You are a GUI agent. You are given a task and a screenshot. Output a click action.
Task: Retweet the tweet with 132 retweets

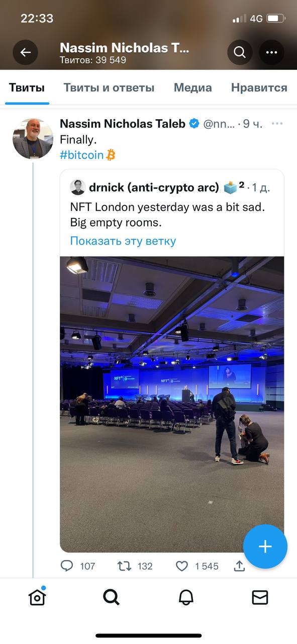coord(124,566)
